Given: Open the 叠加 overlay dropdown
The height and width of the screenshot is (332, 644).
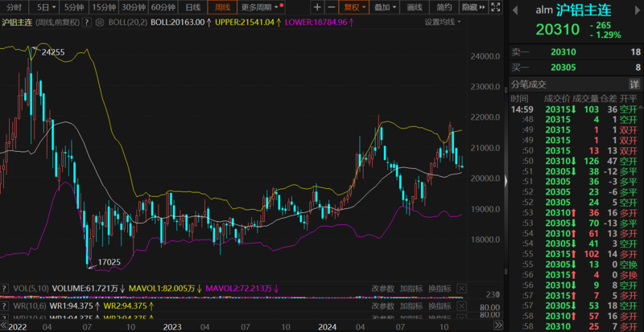Looking at the screenshot, I should [385, 7].
